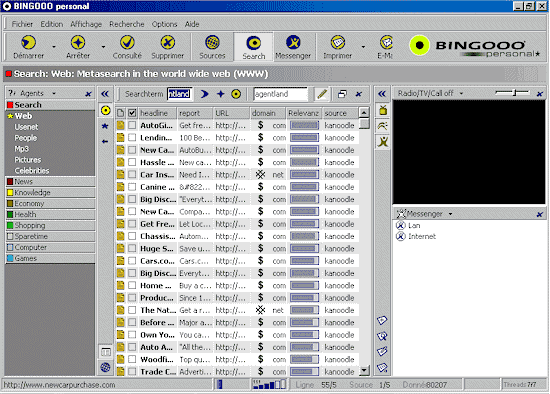The width and height of the screenshot is (550, 394).
Task: Click the TV icon in right sidebar
Action: (x=383, y=110)
